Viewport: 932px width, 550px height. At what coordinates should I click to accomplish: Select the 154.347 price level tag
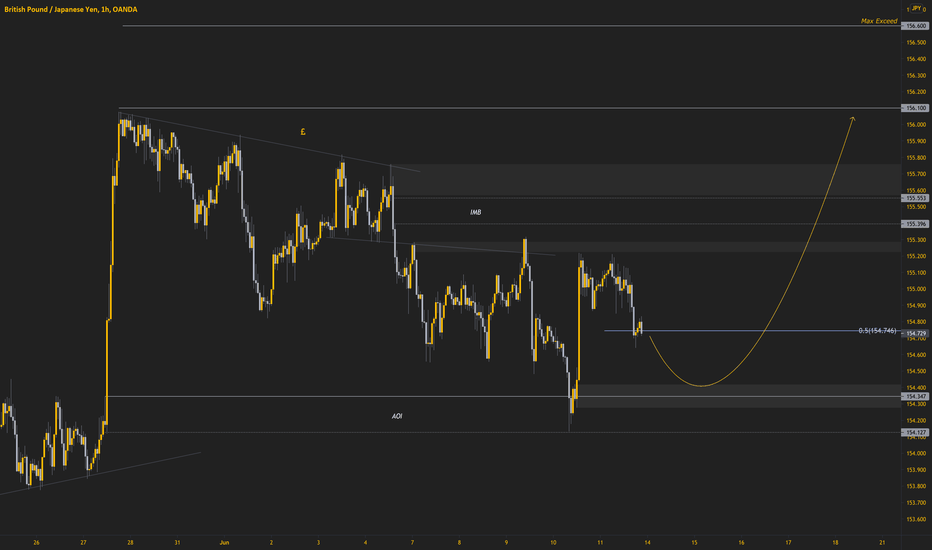pos(915,396)
